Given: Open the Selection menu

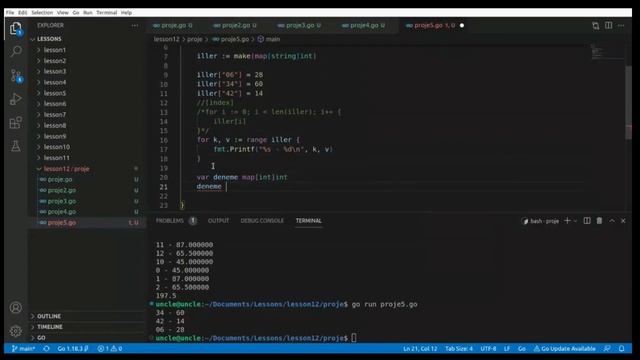Looking at the screenshot, I should click(x=42, y=13).
